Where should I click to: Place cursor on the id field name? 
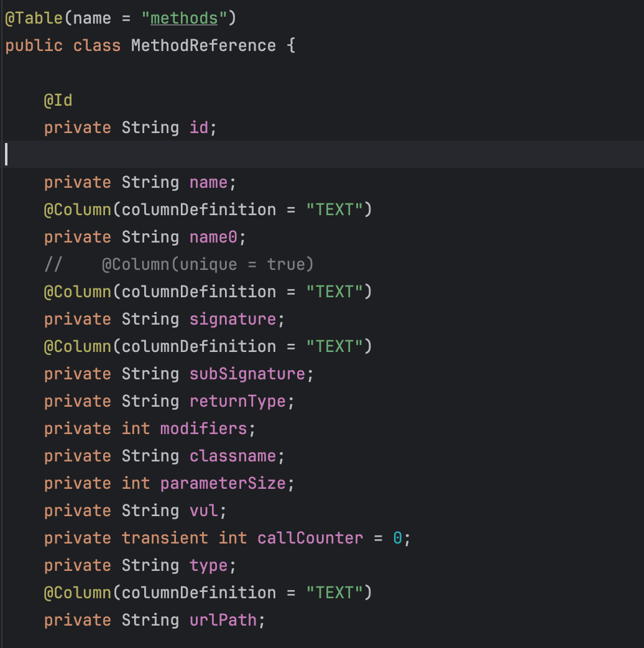(199, 127)
